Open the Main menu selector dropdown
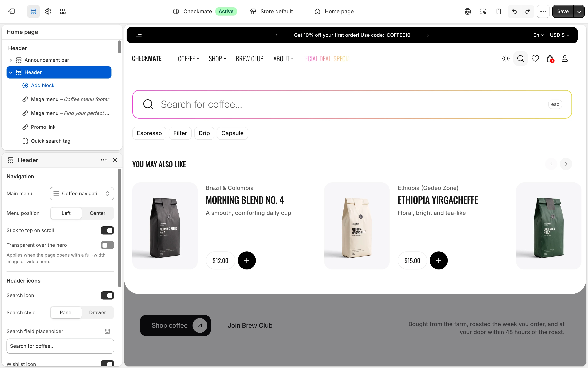Image resolution: width=588 pixels, height=368 pixels. click(x=82, y=193)
